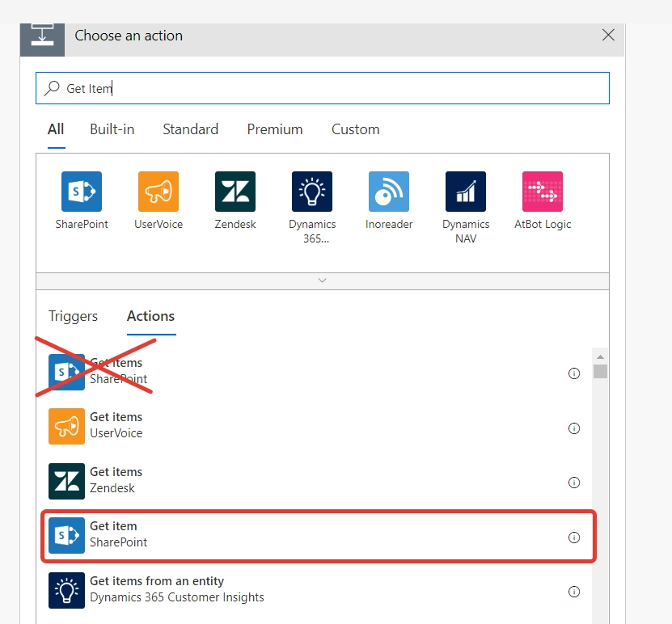The height and width of the screenshot is (624, 672).
Task: Click the action step icon in header
Action: tap(42, 40)
